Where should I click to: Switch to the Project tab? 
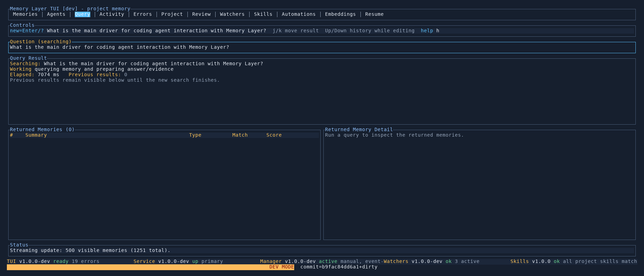(x=172, y=14)
